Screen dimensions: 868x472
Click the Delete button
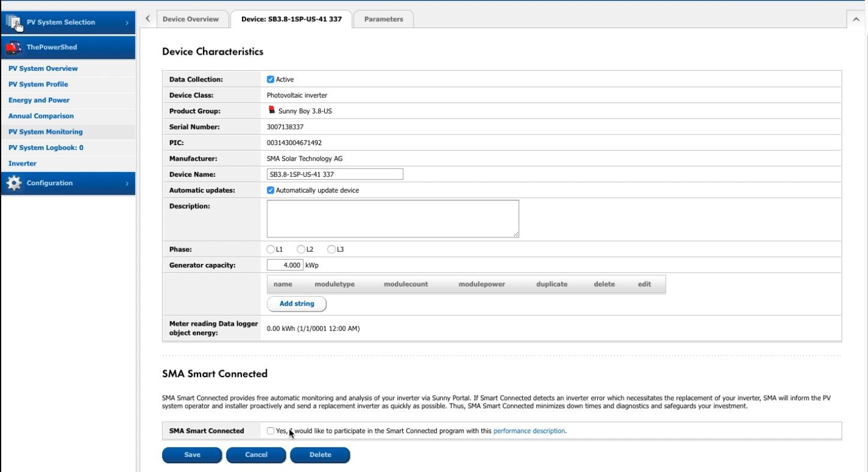click(320, 455)
